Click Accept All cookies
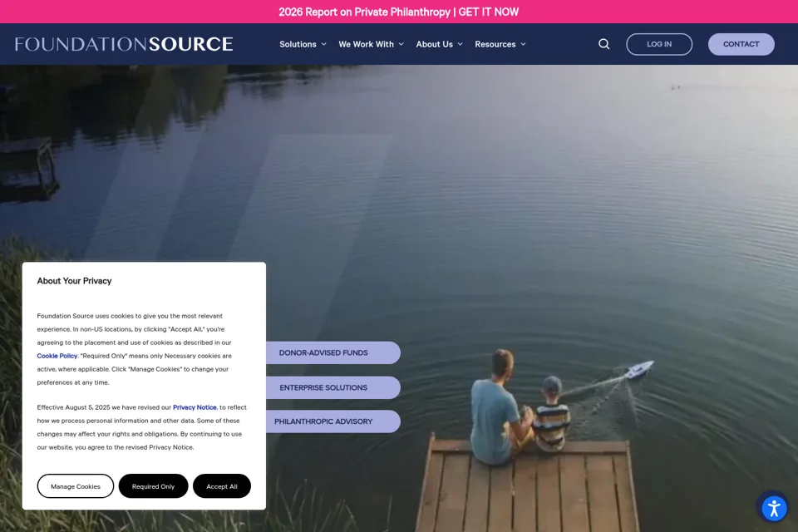This screenshot has height=532, width=798. pyautogui.click(x=222, y=486)
